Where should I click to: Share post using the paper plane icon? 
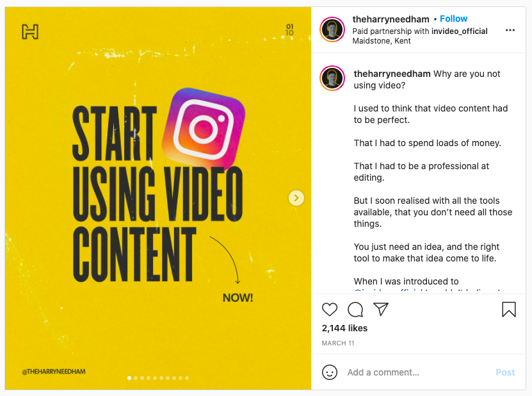tap(381, 309)
